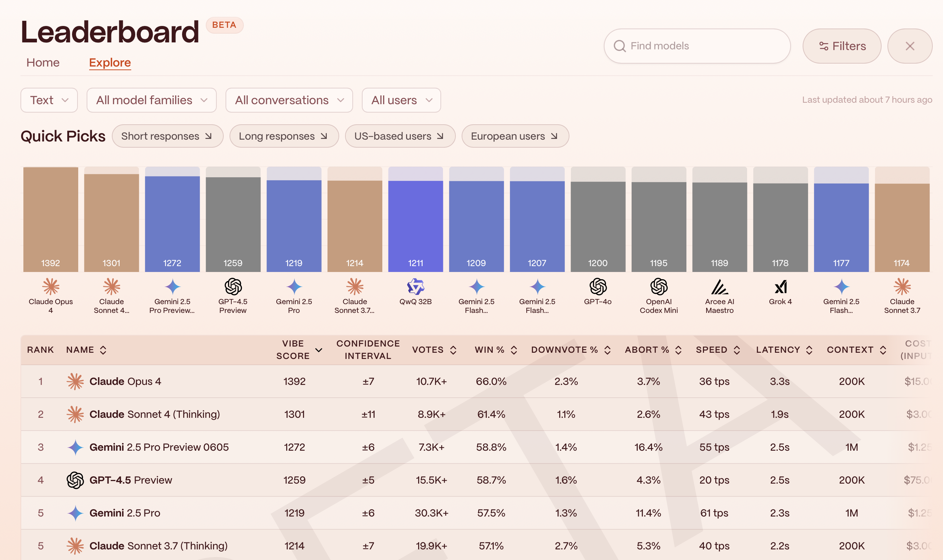The width and height of the screenshot is (943, 560).
Task: Click the GPT-4o OpenAI logo under the chart
Action: click(598, 287)
